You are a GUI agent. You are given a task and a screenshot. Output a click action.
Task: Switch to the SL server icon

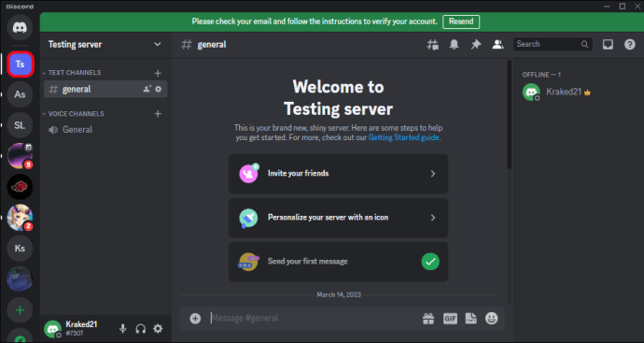pos(20,125)
